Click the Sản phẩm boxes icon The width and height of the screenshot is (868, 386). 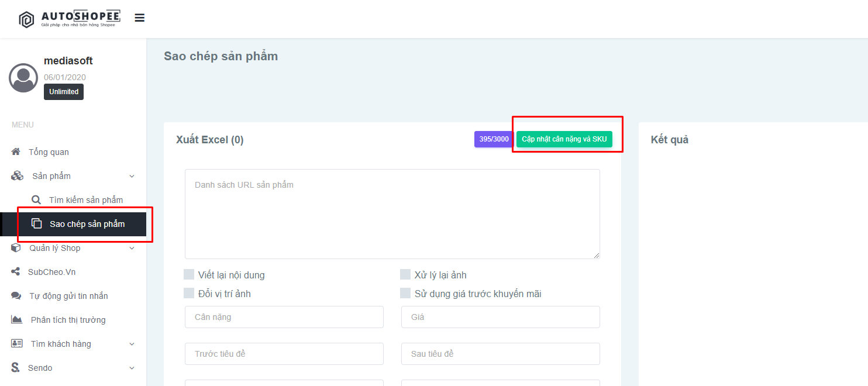[17, 176]
